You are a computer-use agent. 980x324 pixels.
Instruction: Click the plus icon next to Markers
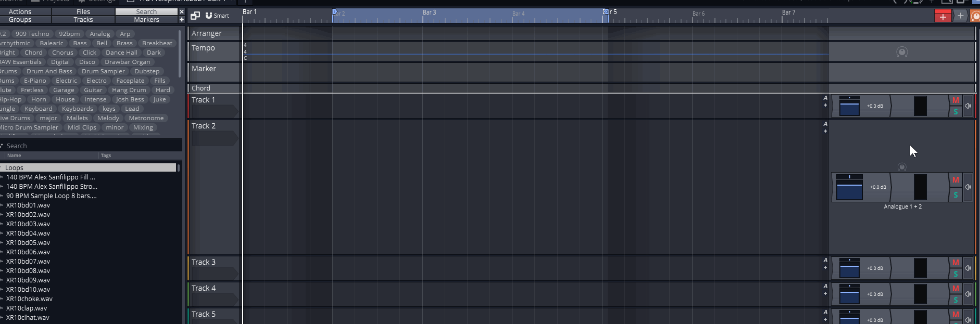[x=181, y=20]
